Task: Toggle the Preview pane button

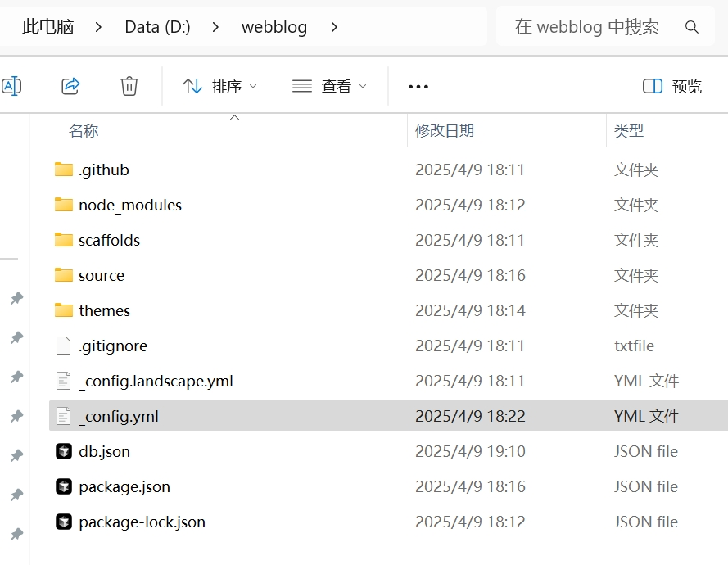Action: coord(672,86)
